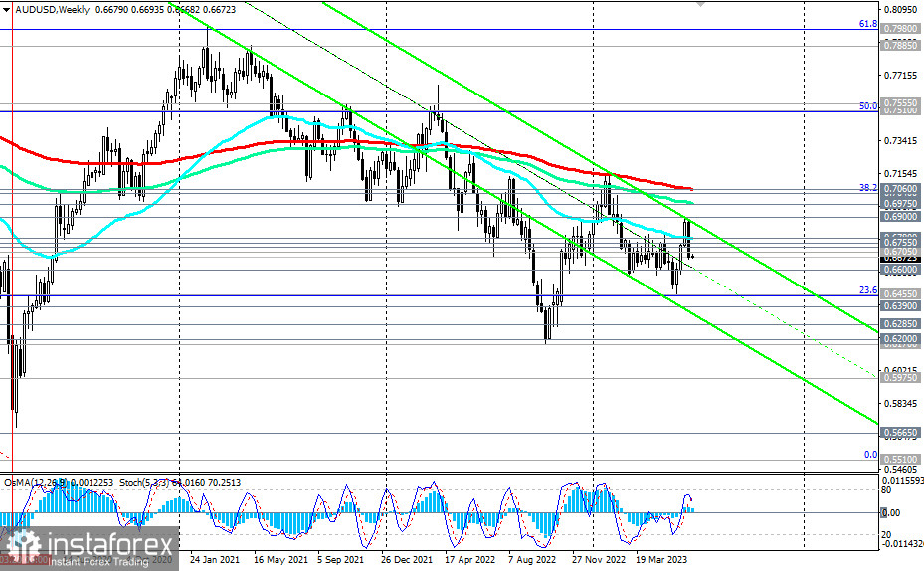Click the 19 Mar 2023 date on time axis

(661, 559)
